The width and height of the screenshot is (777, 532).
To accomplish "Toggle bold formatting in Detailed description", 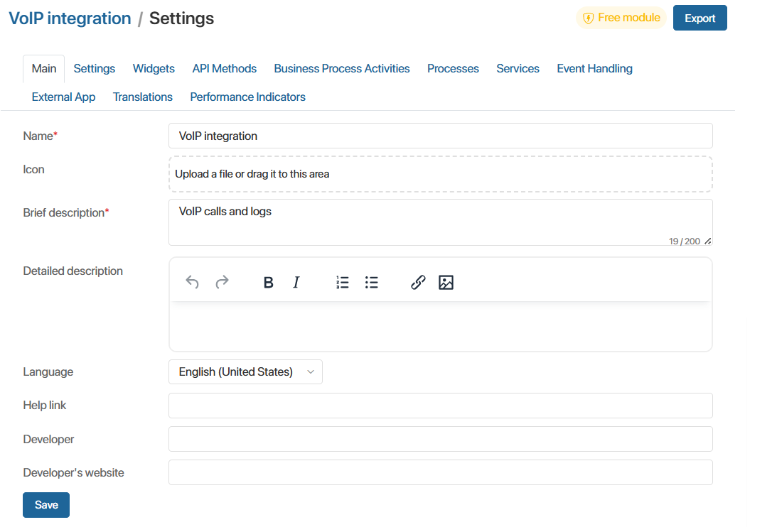I will coord(268,283).
